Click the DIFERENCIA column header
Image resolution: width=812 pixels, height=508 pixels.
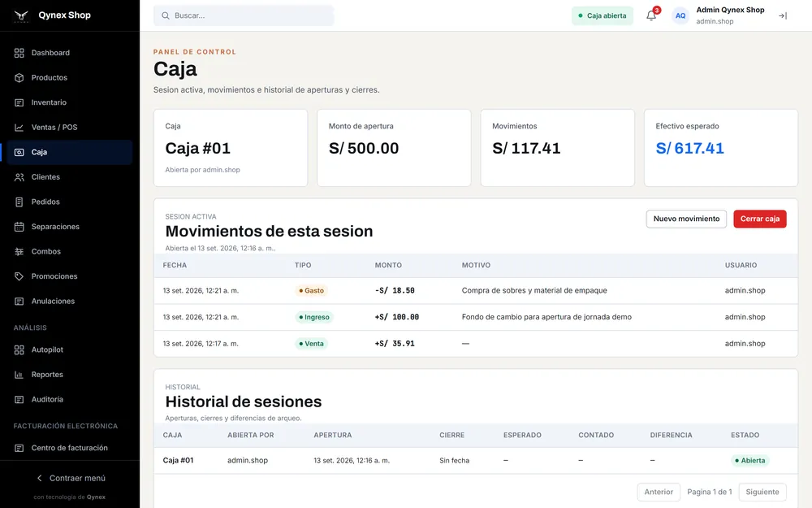pos(672,436)
